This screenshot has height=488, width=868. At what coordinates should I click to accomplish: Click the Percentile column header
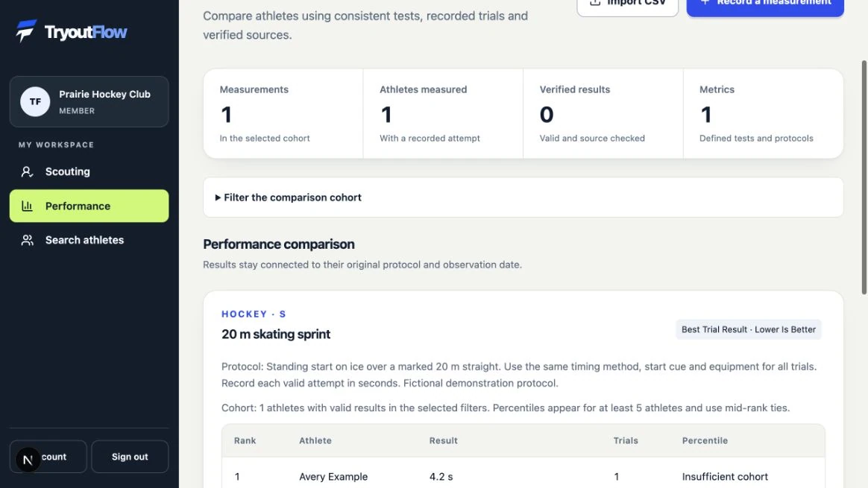tap(705, 440)
